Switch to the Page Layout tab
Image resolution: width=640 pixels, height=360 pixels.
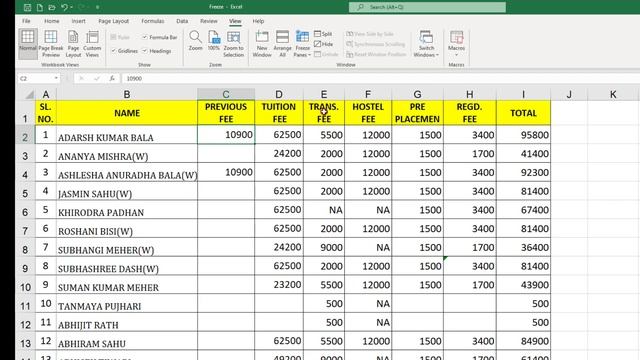[x=113, y=21]
